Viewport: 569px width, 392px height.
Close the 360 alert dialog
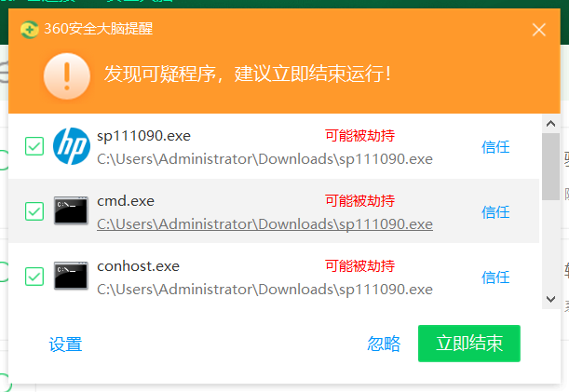click(539, 30)
